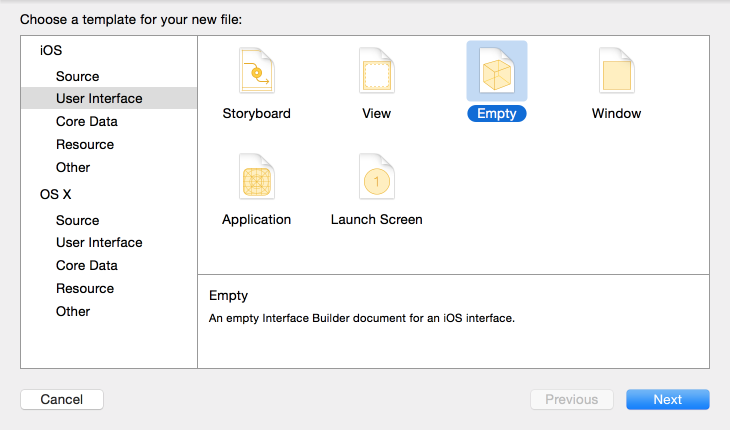The width and height of the screenshot is (730, 430).
Task: Select Source under iOS
Action: point(77,76)
